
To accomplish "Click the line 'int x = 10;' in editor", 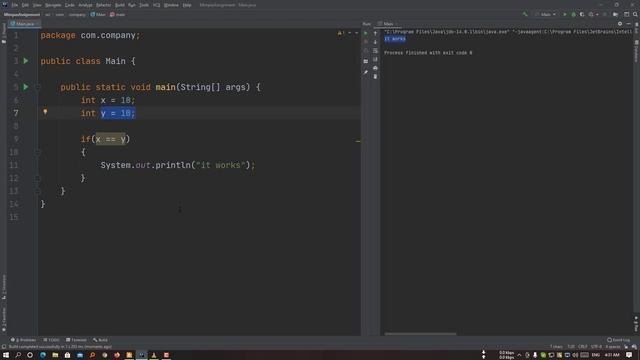I will click(108, 100).
